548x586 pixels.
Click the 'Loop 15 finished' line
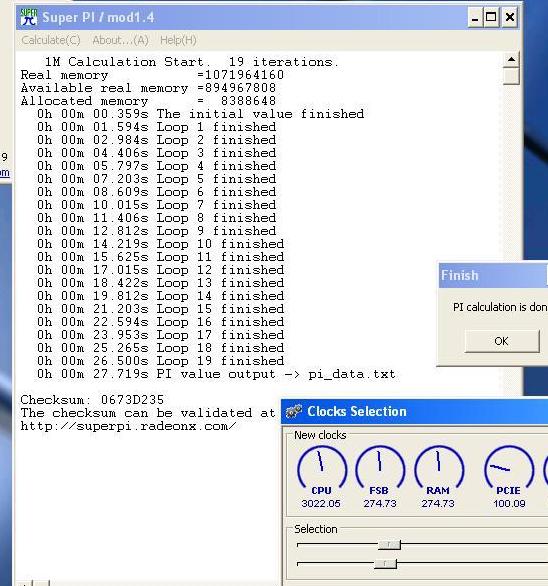[161, 309]
